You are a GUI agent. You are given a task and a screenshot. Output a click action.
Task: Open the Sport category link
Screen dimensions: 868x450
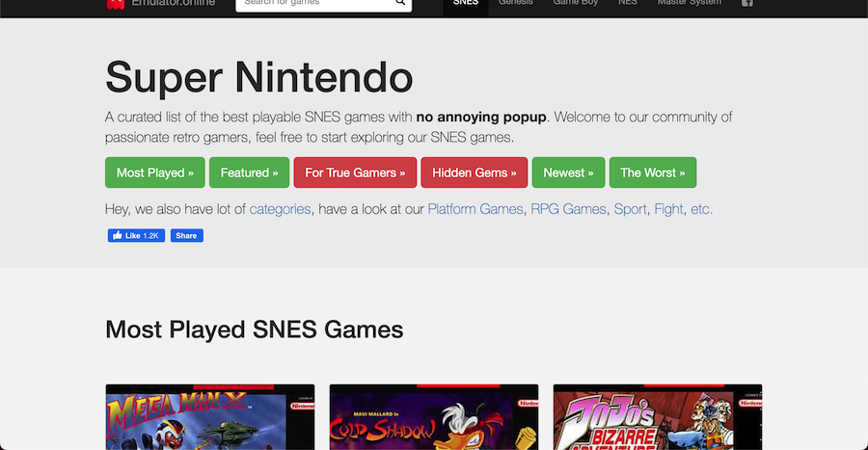pos(630,209)
